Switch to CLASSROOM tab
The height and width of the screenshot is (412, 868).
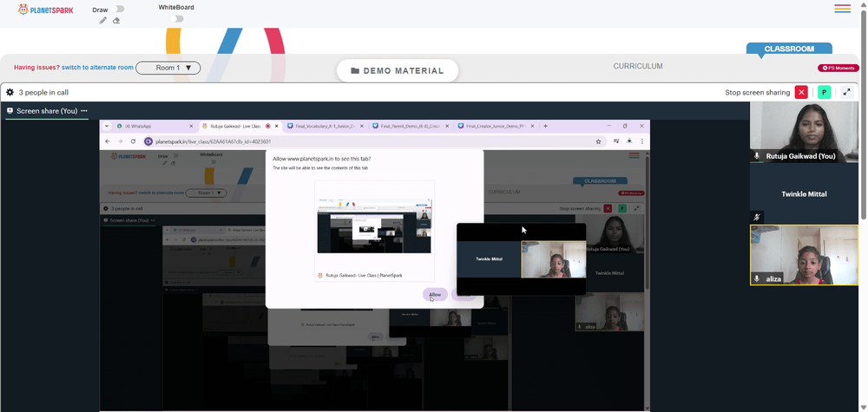point(789,49)
